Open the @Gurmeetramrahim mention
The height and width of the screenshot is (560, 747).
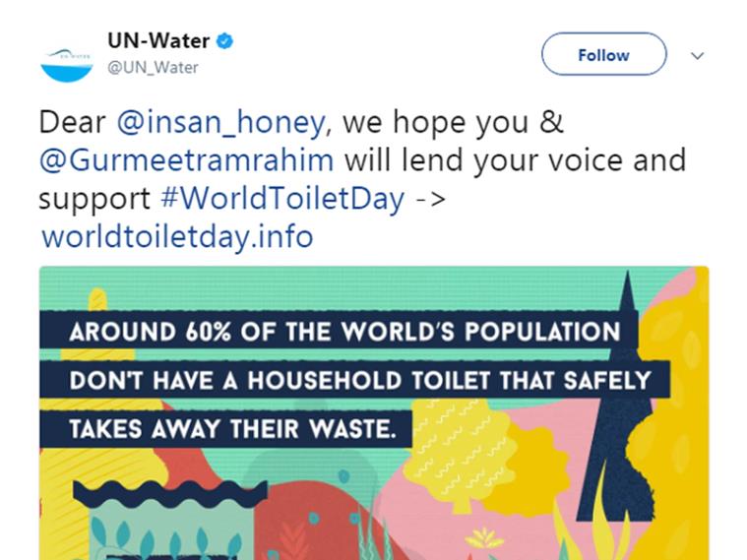[186, 160]
